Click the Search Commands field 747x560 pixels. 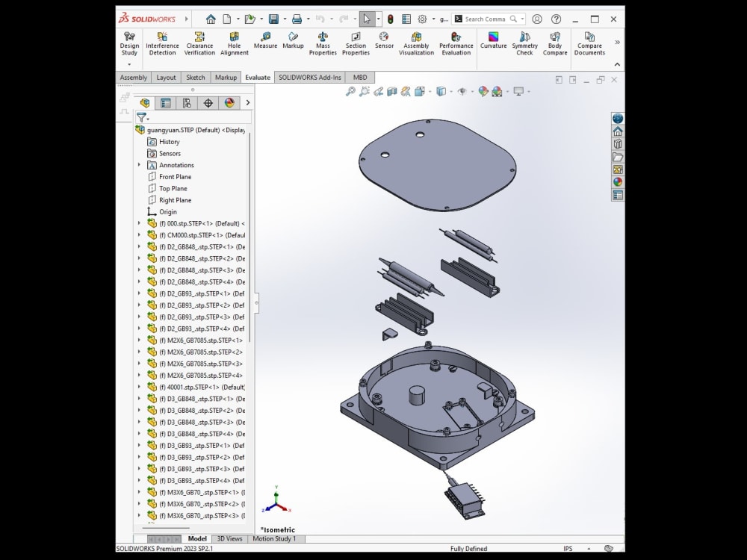pos(486,19)
